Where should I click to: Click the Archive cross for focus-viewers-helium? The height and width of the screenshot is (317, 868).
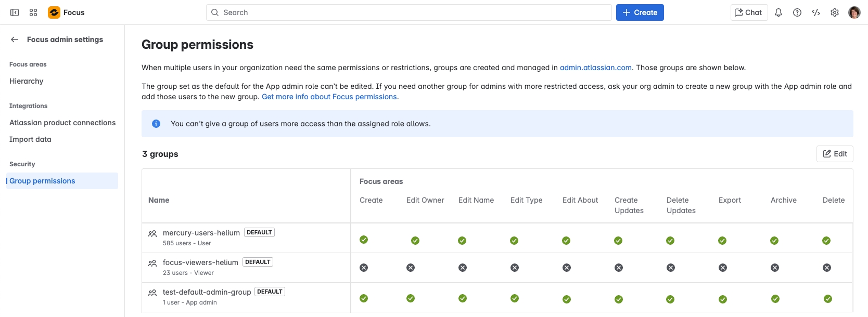pyautogui.click(x=775, y=268)
